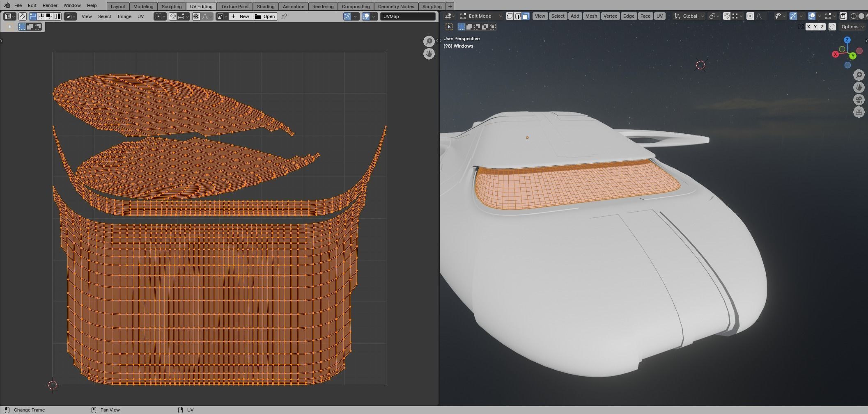
Task: Enable Y axis mesh symmetry
Action: (x=815, y=27)
